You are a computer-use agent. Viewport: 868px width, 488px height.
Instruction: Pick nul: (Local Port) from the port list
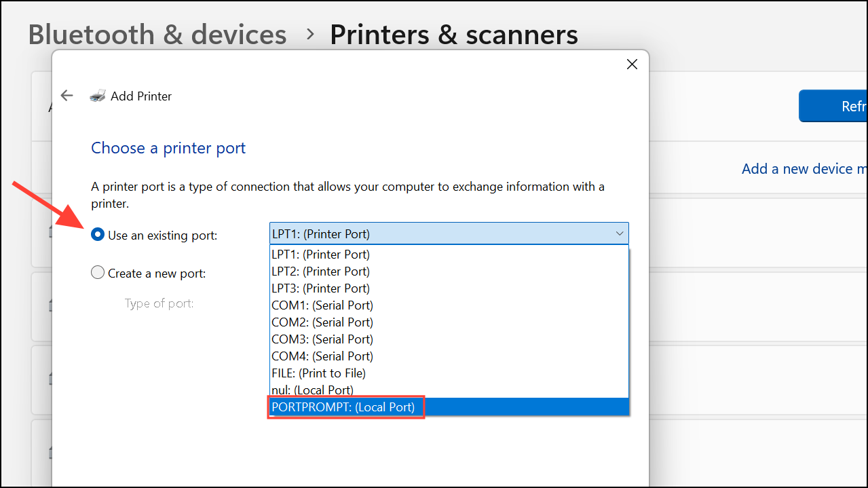tap(312, 390)
